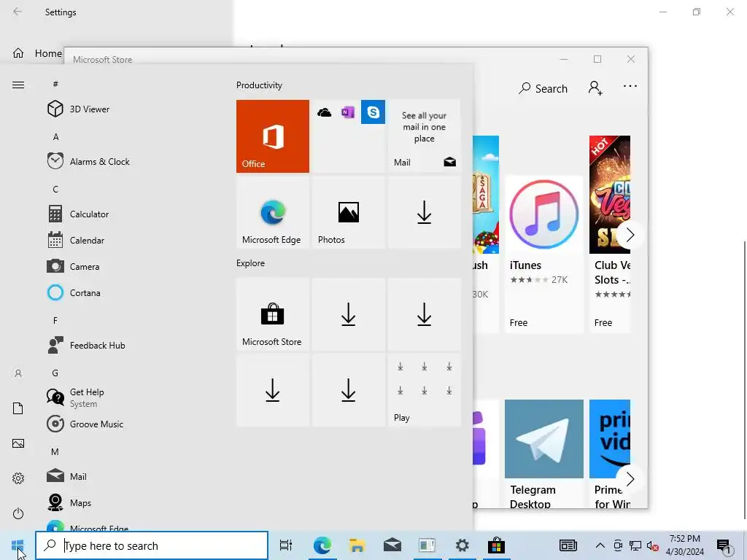Select the G group header in app list
Screen dimensions: 747x560
pos(55,373)
